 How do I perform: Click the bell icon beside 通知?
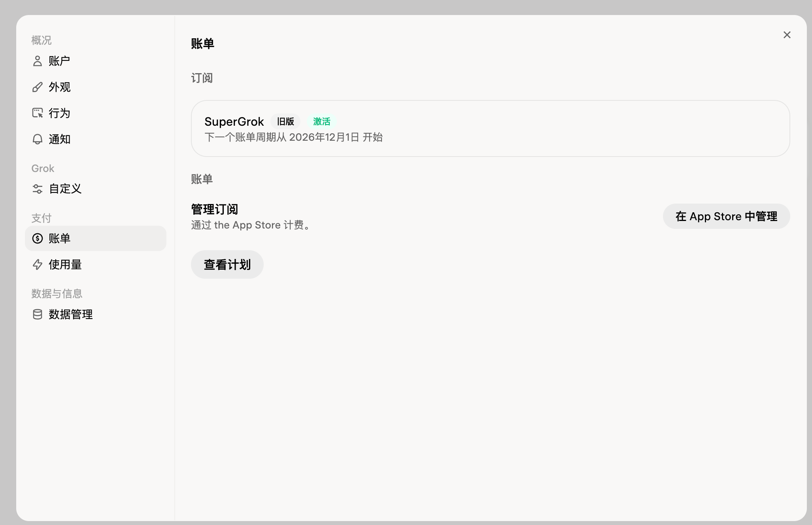pyautogui.click(x=38, y=139)
